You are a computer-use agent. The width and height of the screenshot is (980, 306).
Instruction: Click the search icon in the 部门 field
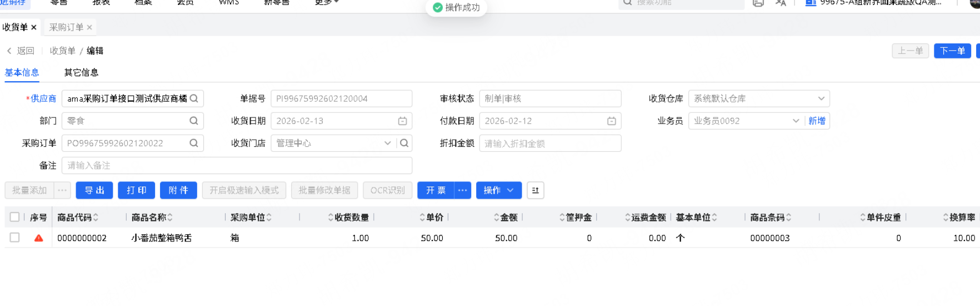[194, 121]
